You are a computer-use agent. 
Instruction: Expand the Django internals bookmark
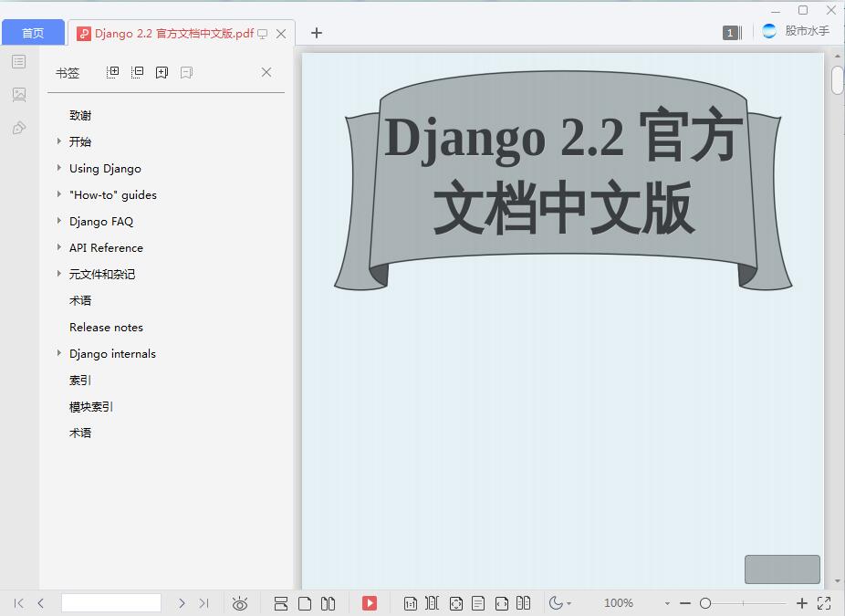coord(59,353)
